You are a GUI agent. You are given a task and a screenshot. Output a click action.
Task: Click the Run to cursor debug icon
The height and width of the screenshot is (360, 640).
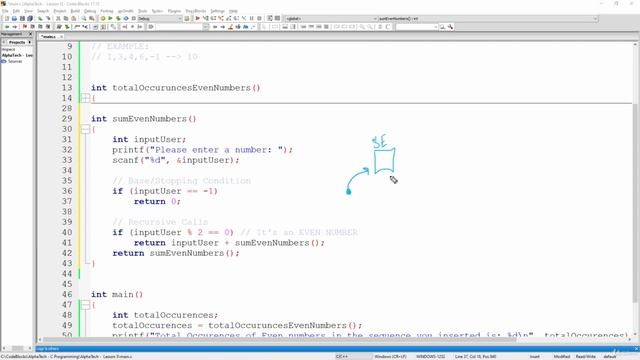pyautogui.click(x=205, y=18)
